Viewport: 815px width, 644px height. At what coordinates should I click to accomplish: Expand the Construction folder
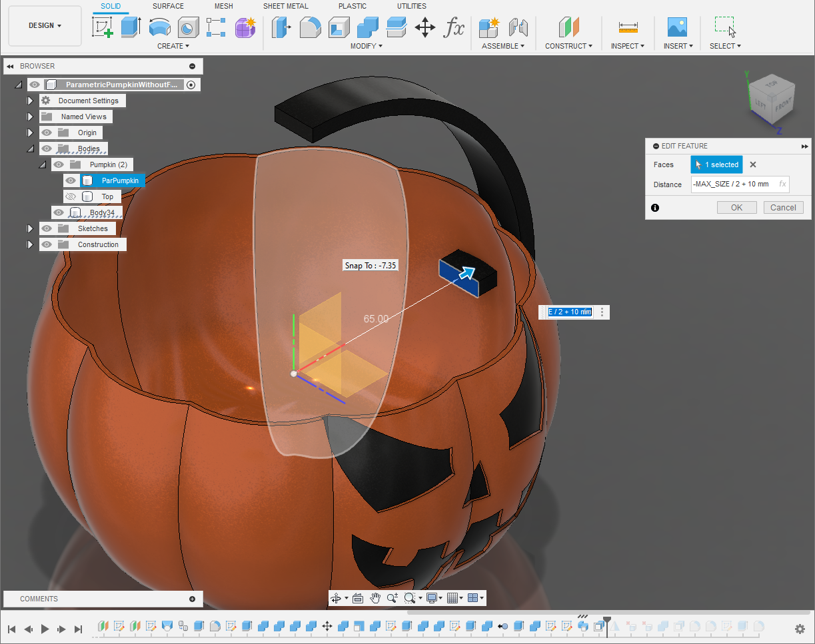point(29,244)
